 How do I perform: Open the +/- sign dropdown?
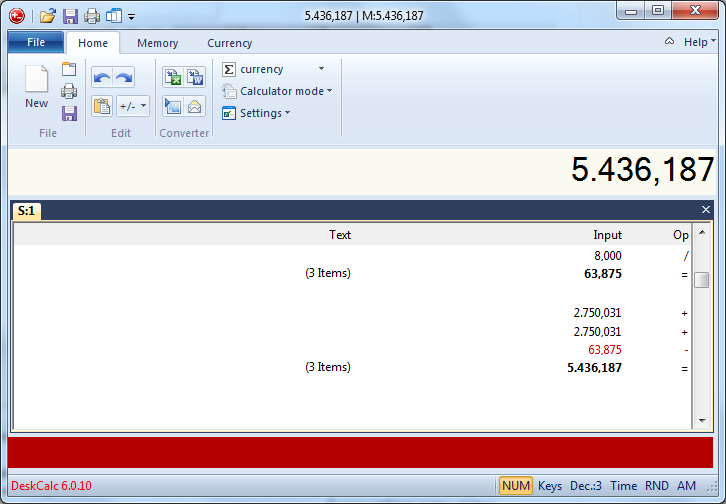click(x=132, y=106)
